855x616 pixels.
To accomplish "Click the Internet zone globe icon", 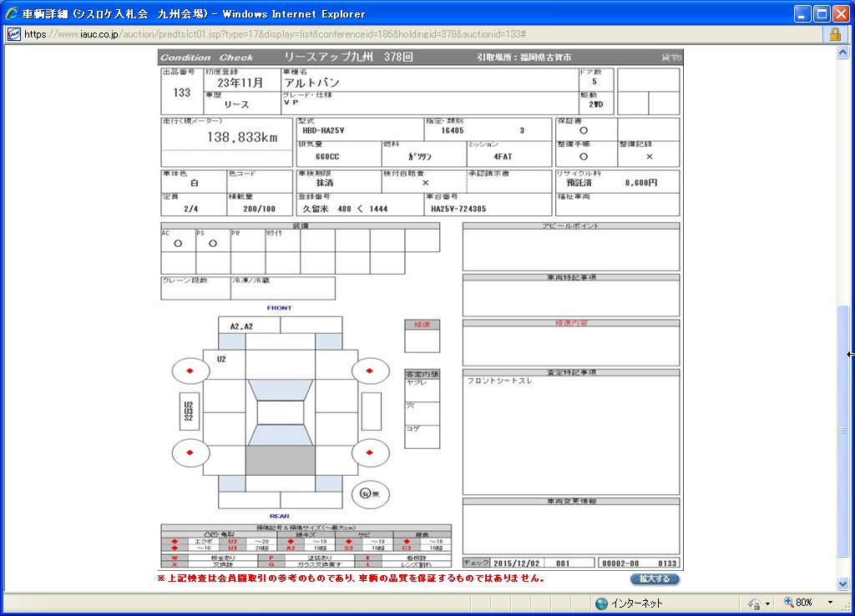I will click(601, 603).
